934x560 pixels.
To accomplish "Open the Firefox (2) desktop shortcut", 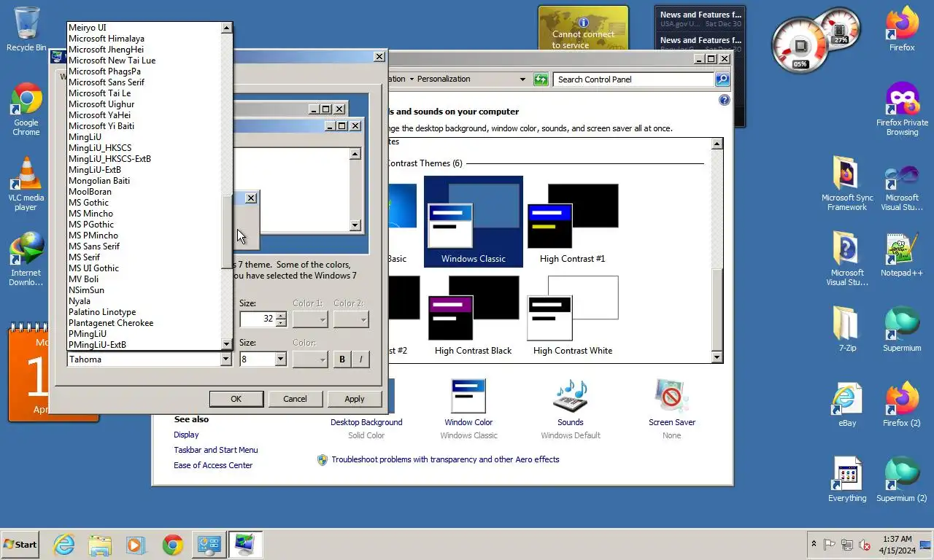I will 902,405.
